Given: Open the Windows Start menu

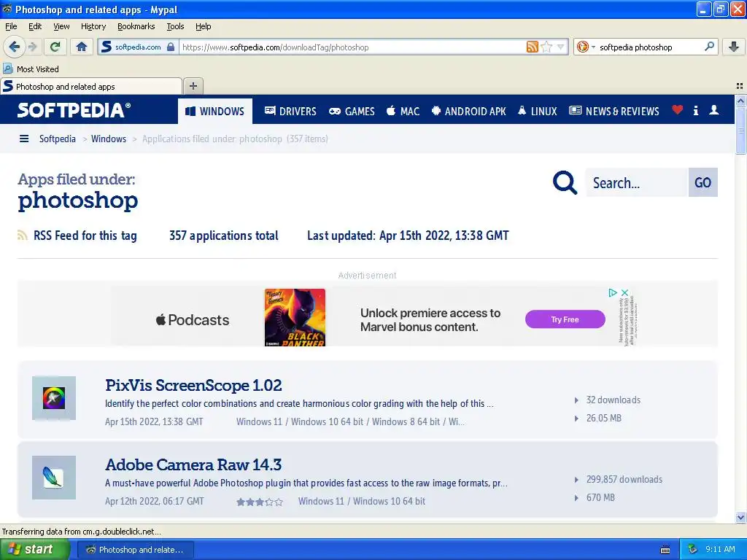Looking at the screenshot, I should pyautogui.click(x=34, y=550).
